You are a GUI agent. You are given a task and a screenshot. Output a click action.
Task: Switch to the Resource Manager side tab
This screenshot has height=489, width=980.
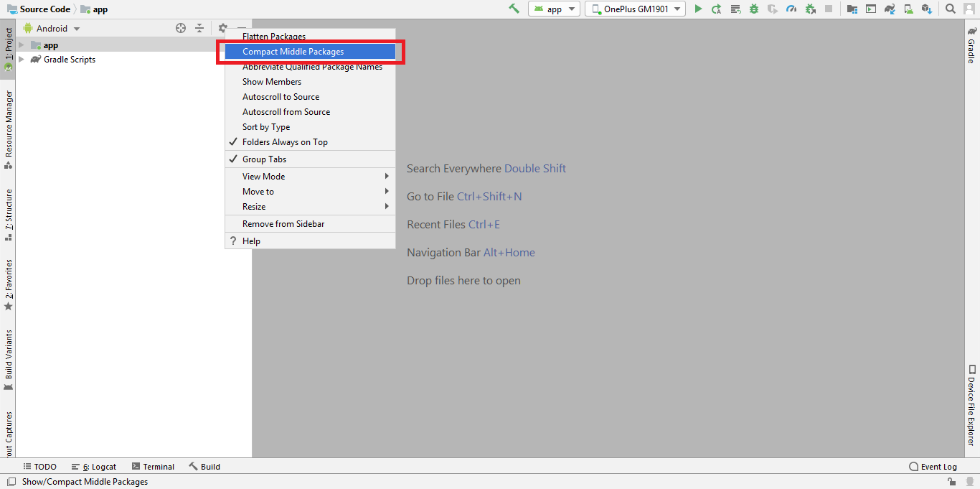[9, 124]
